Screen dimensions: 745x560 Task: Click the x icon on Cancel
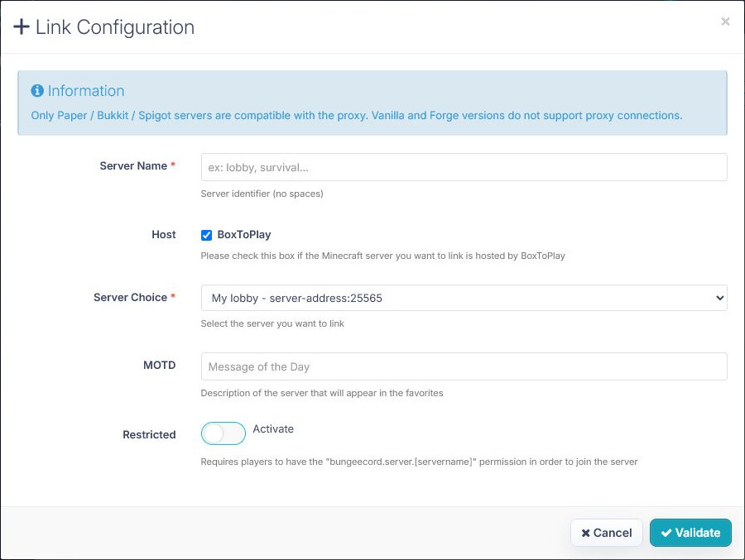(586, 533)
